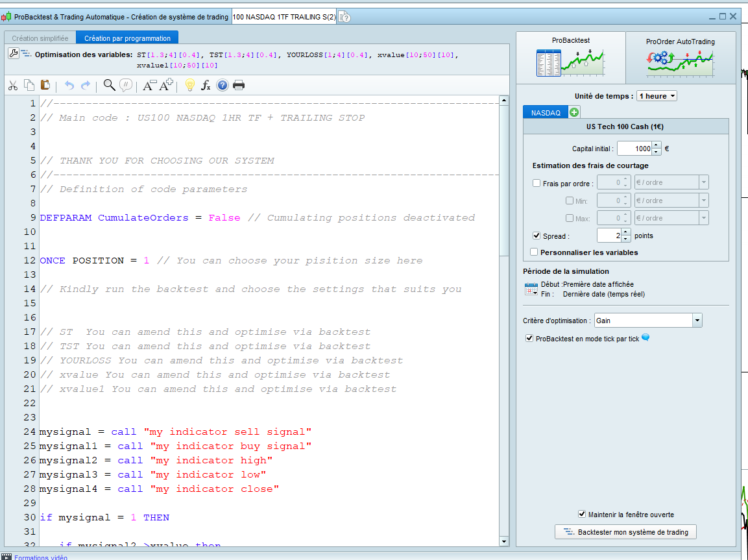Click the Capital initial input field
The width and height of the screenshot is (748, 560).
pyautogui.click(x=634, y=149)
